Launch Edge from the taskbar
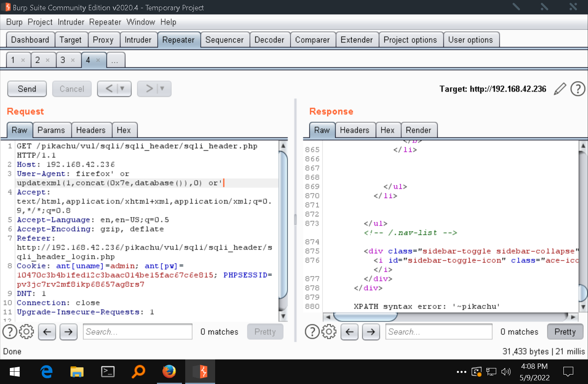 point(46,372)
